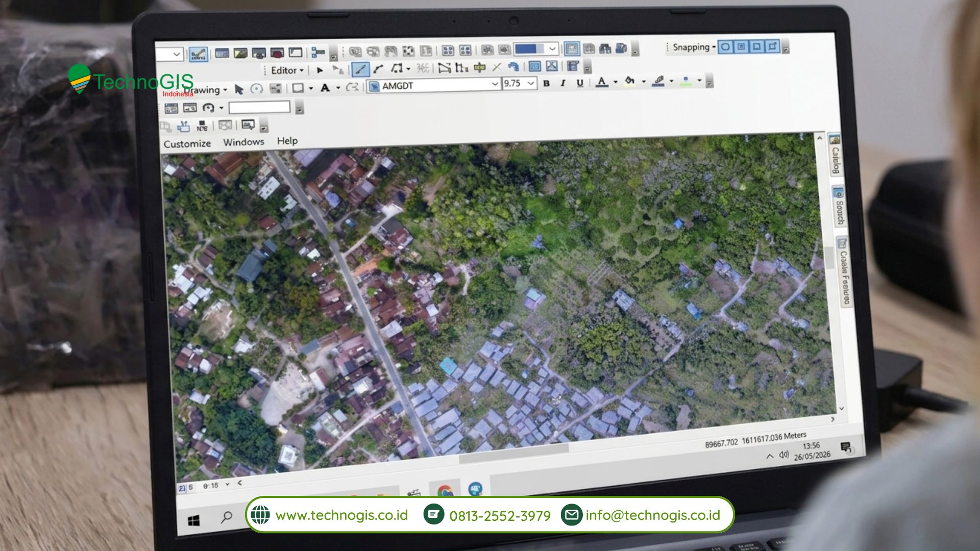The height and width of the screenshot is (551, 980).
Task: Activate the Straight Segment construction tool
Action: [x=360, y=69]
